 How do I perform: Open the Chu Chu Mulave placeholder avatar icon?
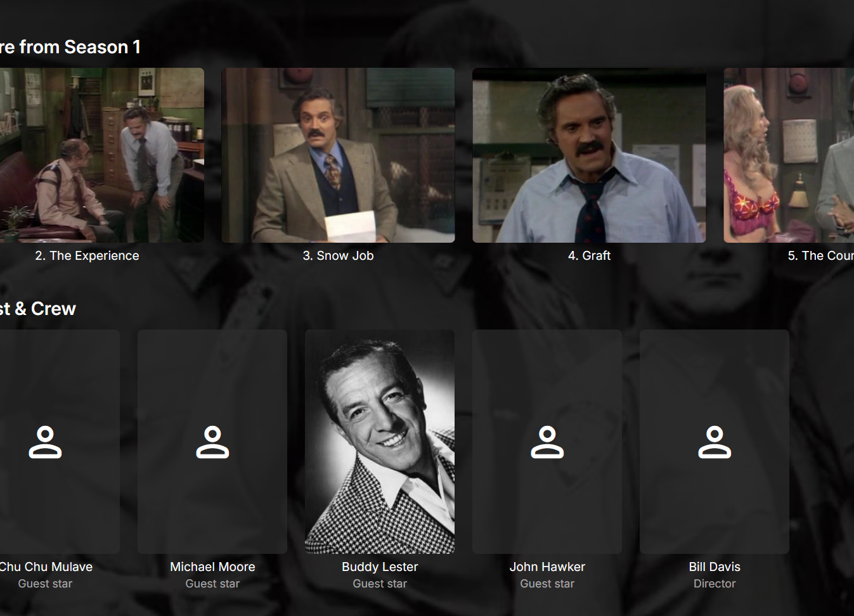tap(45, 442)
